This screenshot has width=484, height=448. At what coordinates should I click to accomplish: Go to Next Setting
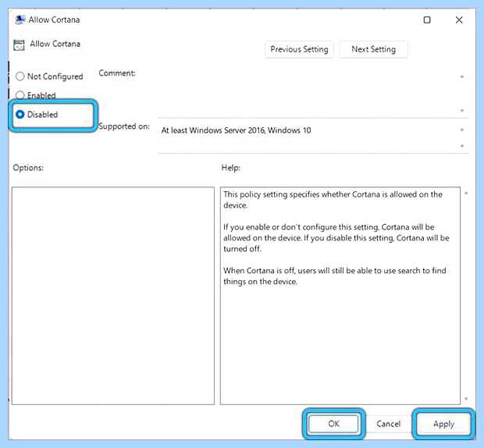coord(373,49)
